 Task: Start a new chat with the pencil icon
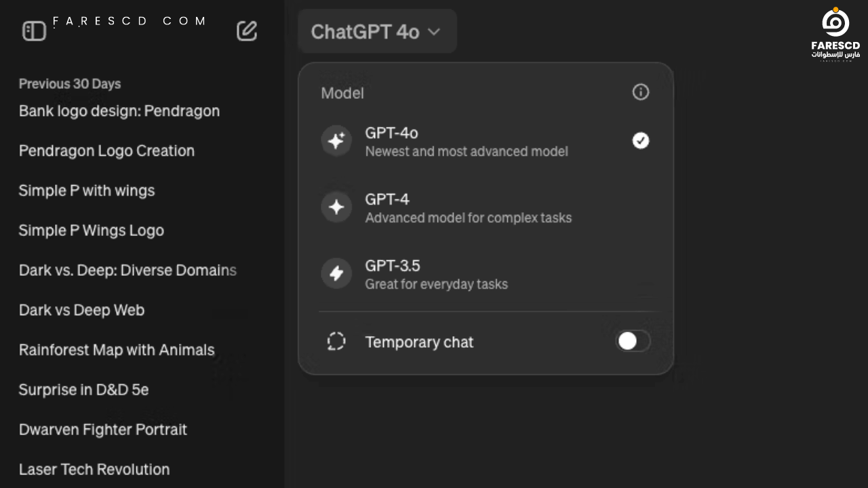click(x=247, y=31)
